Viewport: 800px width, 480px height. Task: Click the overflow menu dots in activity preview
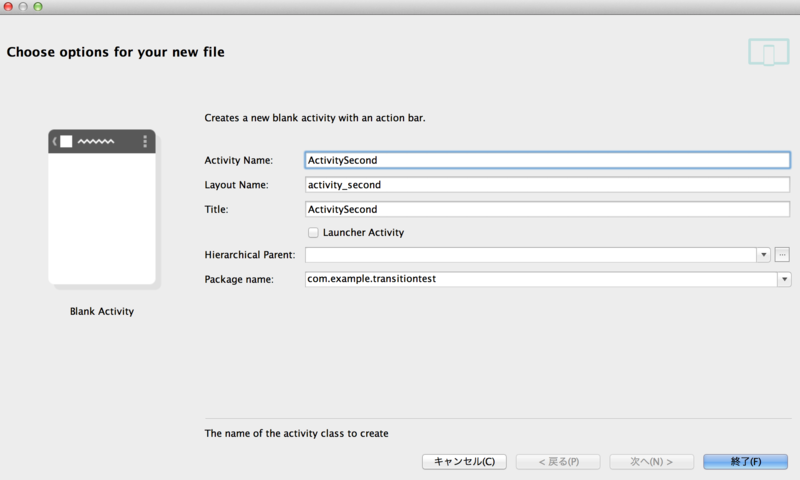click(x=145, y=141)
